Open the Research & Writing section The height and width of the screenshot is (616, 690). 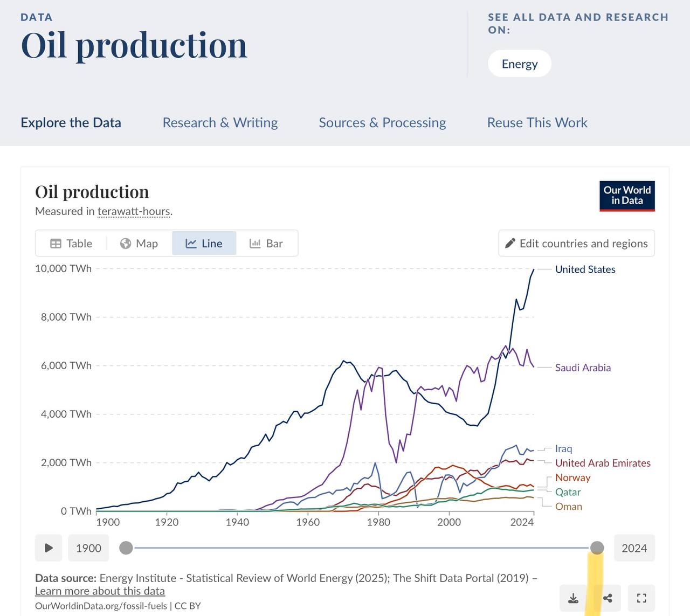(220, 123)
